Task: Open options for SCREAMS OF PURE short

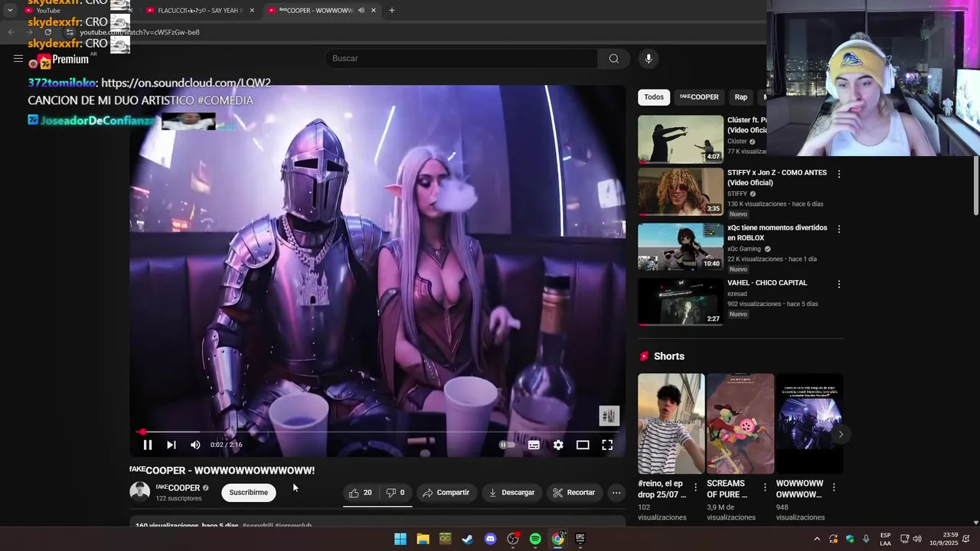Action: tap(765, 487)
